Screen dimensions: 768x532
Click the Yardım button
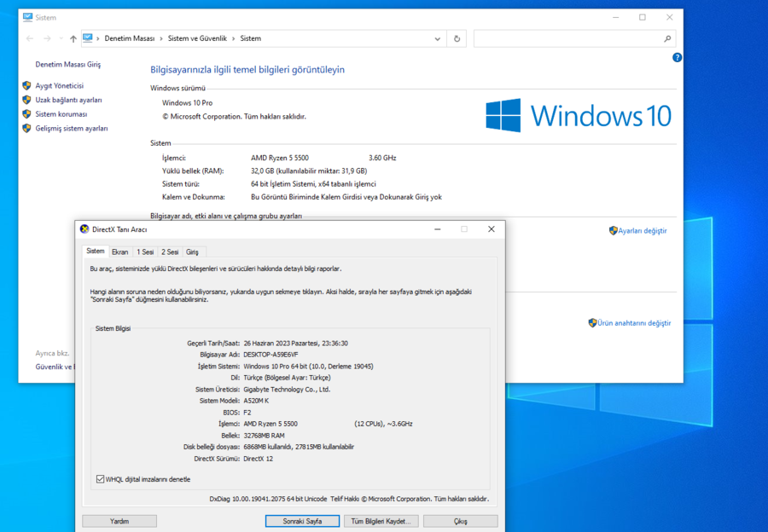point(119,521)
